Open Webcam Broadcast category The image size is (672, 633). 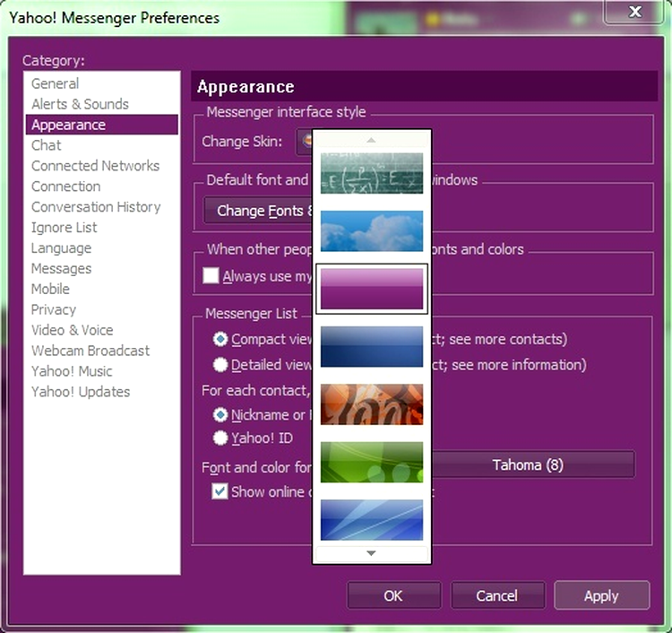pyautogui.click(x=102, y=351)
